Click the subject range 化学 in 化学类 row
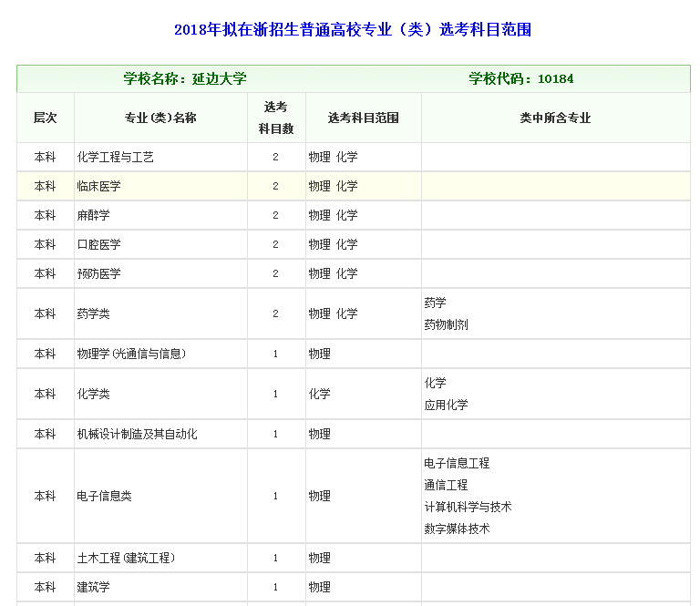Screen dimensions: 700x606 click(320, 394)
